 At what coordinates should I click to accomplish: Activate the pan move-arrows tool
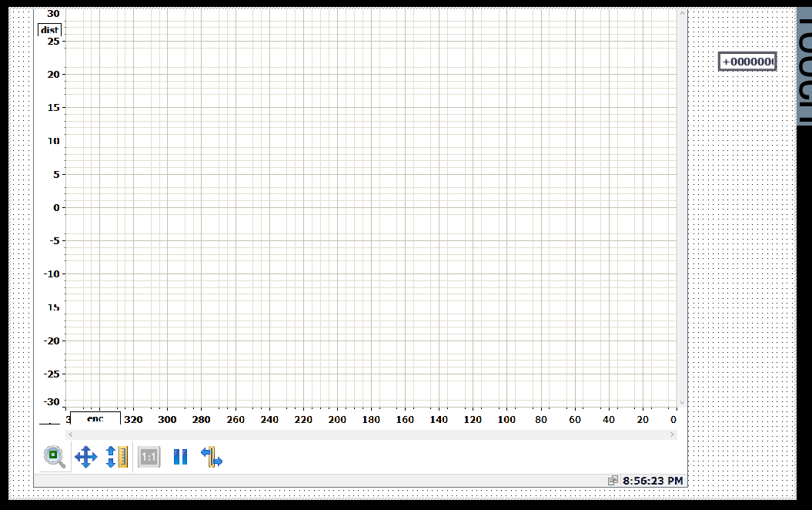click(x=86, y=457)
